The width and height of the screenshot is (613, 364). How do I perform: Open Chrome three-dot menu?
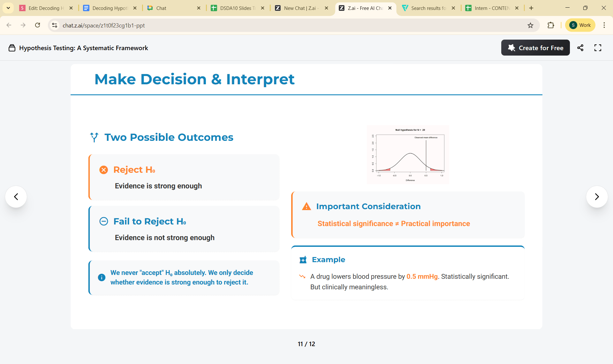[604, 25]
